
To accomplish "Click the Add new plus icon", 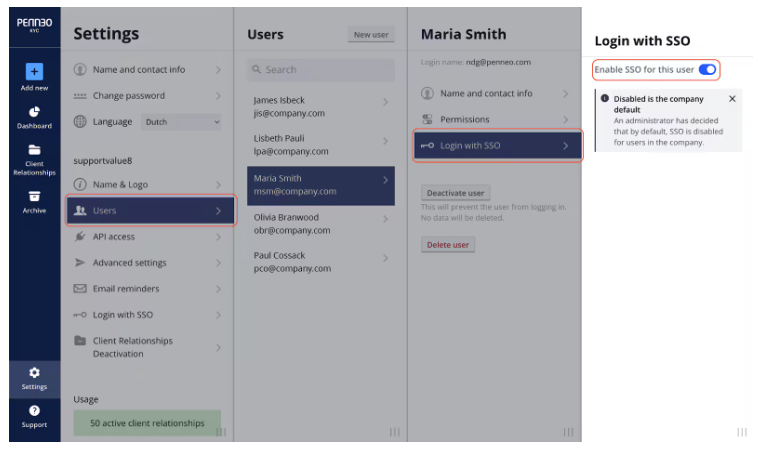I will click(34, 71).
